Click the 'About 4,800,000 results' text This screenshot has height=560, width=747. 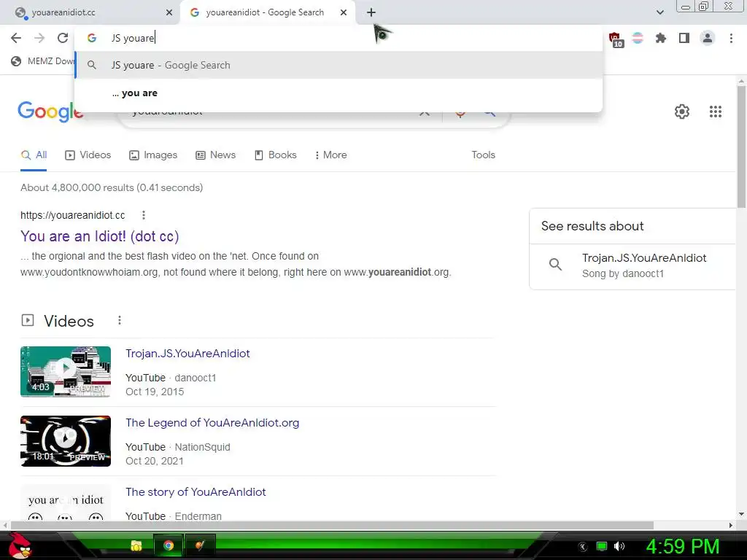pyautogui.click(x=112, y=187)
